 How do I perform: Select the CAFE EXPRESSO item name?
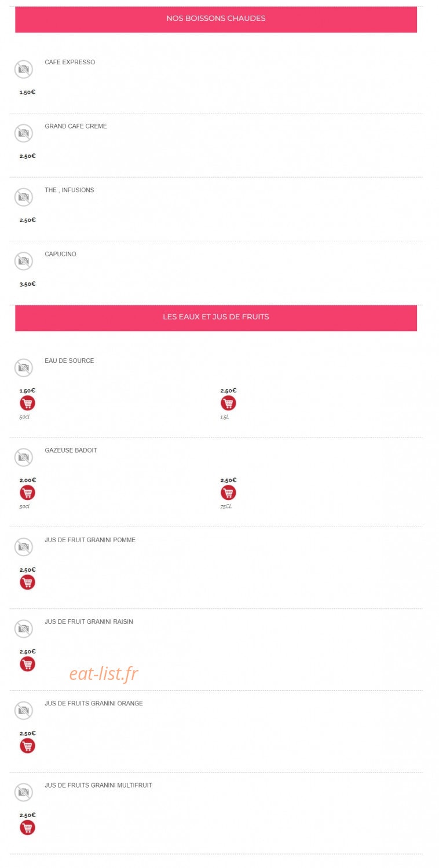pyautogui.click(x=70, y=62)
